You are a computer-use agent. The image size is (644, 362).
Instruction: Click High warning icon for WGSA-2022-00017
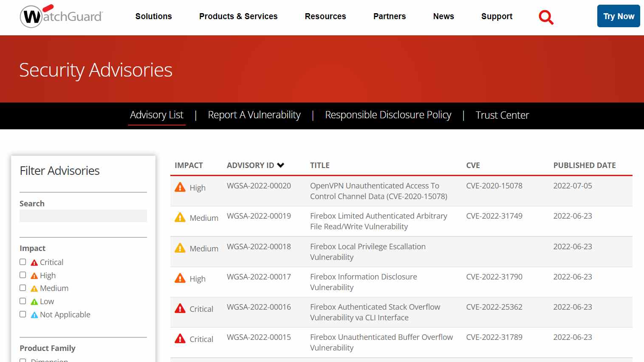[180, 278]
